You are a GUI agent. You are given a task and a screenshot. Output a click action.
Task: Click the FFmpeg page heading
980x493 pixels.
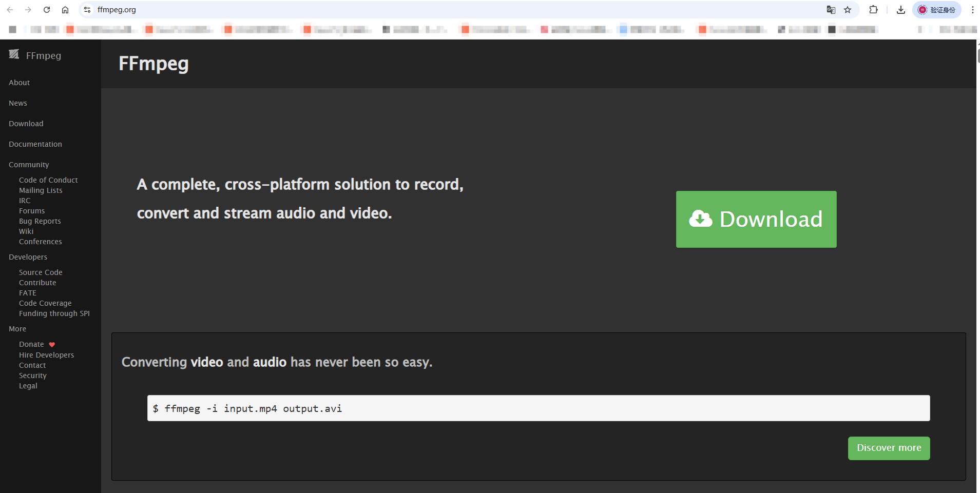click(x=153, y=64)
